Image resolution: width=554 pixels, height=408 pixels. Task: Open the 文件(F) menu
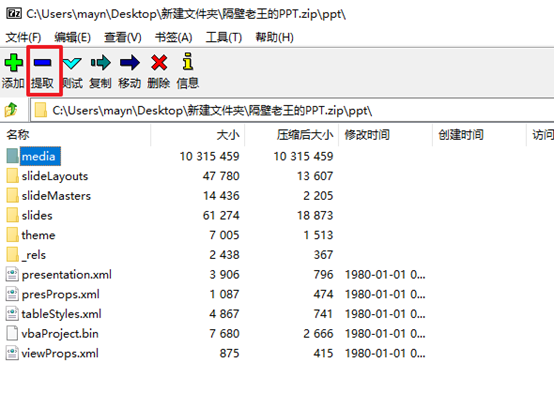coord(23,37)
